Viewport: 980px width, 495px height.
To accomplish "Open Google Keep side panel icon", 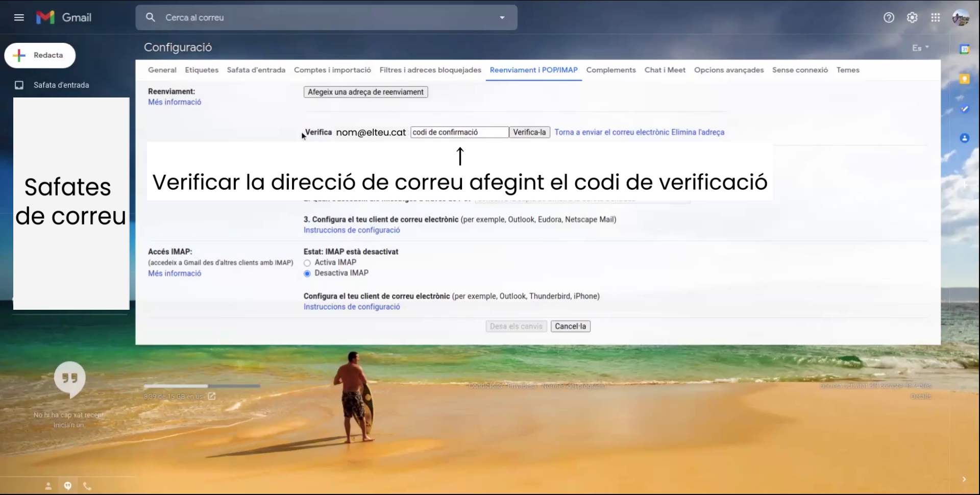I will coord(964,79).
